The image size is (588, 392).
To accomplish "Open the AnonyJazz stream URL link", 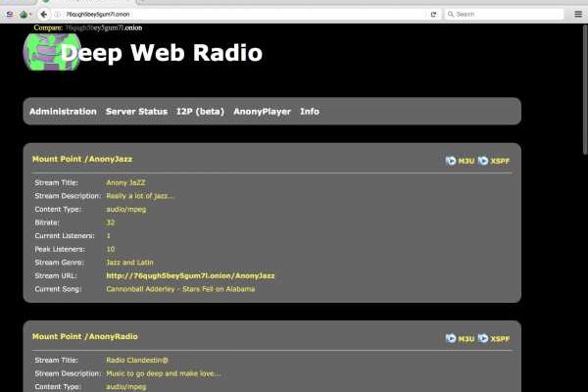I will coord(190,276).
